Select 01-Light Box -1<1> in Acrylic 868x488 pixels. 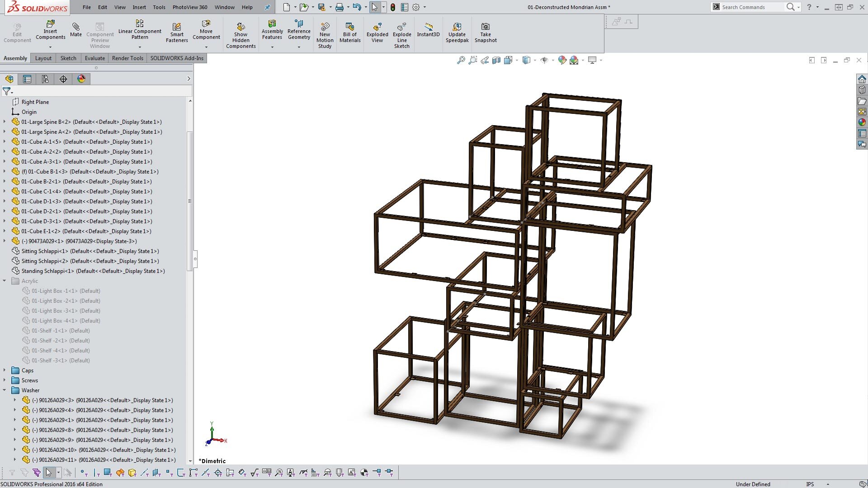tap(66, 291)
